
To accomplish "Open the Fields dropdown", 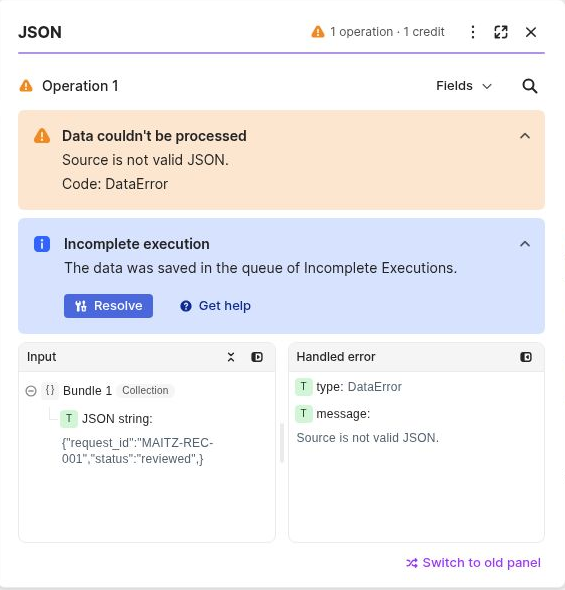I will (464, 86).
